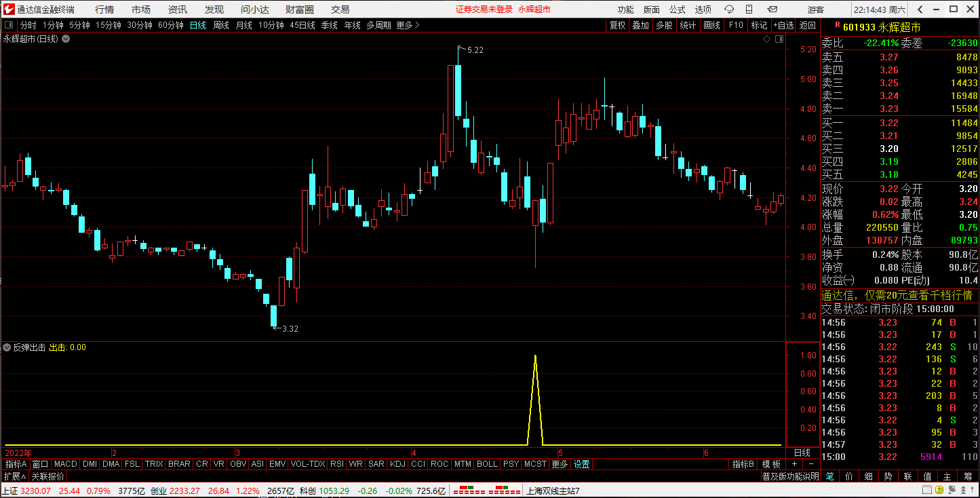Switch to the 60分钟 period tab
The height and width of the screenshot is (498, 980).
(x=171, y=25)
